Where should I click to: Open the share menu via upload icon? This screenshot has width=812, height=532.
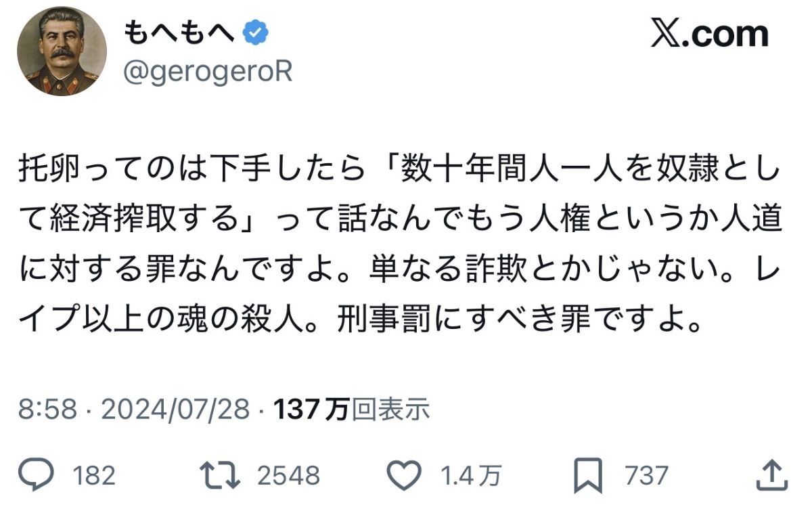[771, 475]
